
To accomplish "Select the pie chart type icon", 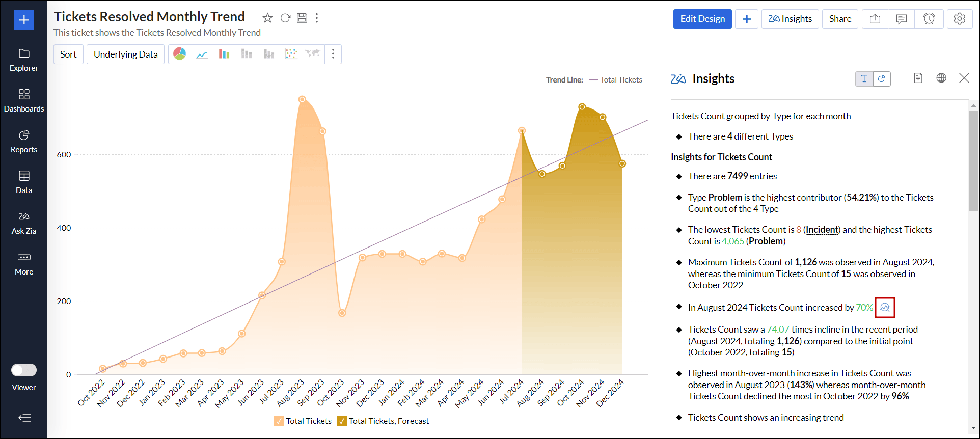I will point(180,54).
